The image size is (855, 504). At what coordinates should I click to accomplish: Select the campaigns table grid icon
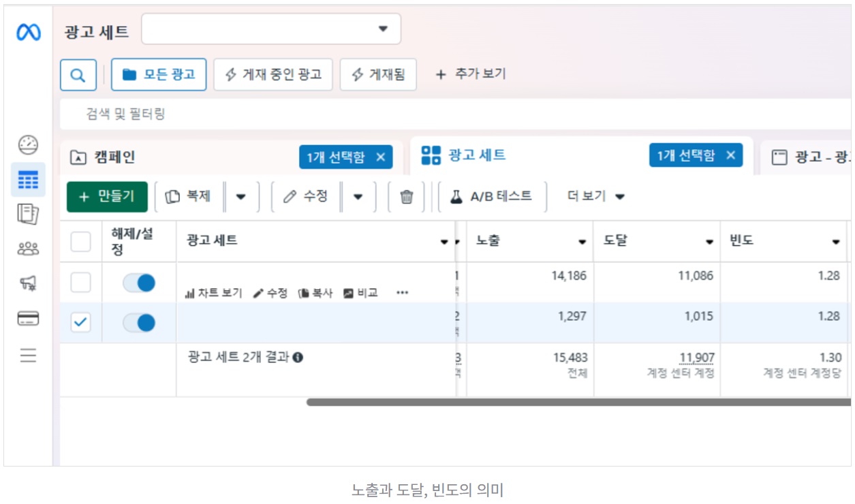pyautogui.click(x=28, y=180)
